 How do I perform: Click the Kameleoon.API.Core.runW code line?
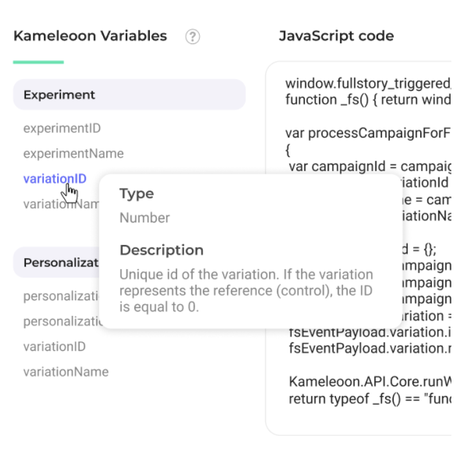tap(370, 381)
